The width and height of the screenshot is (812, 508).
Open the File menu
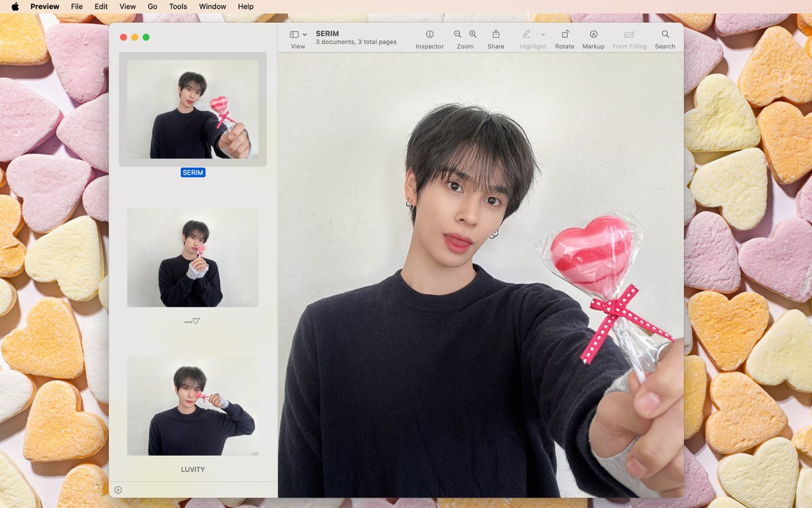click(77, 7)
